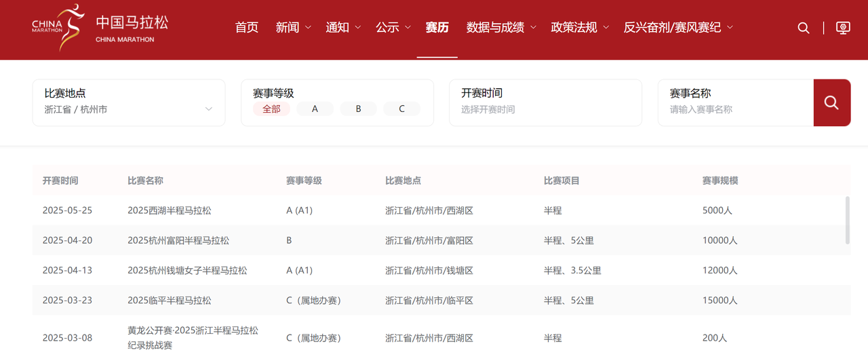Image resolution: width=868 pixels, height=359 pixels.
Task: Open 政策法规 menu
Action: tap(574, 28)
